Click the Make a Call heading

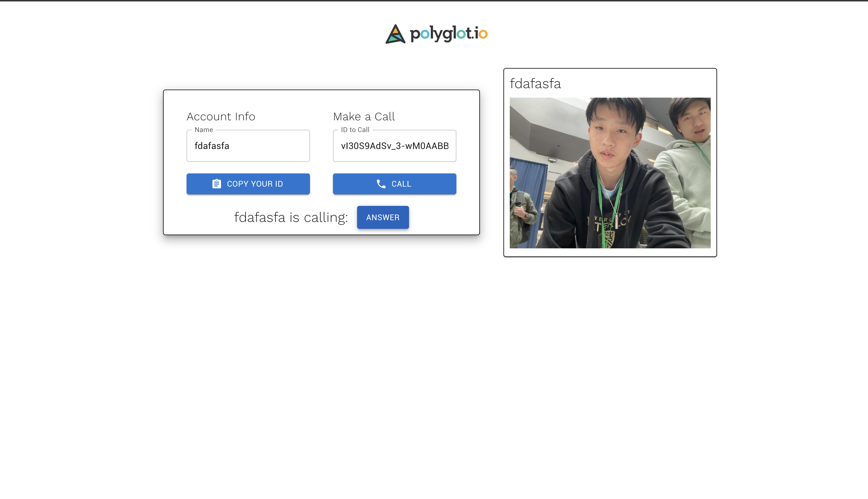pyautogui.click(x=364, y=117)
